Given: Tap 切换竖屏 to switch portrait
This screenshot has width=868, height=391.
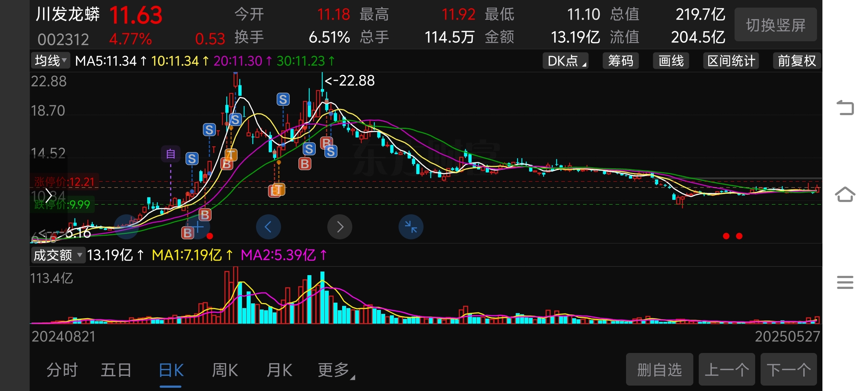Looking at the screenshot, I should coord(776,25).
